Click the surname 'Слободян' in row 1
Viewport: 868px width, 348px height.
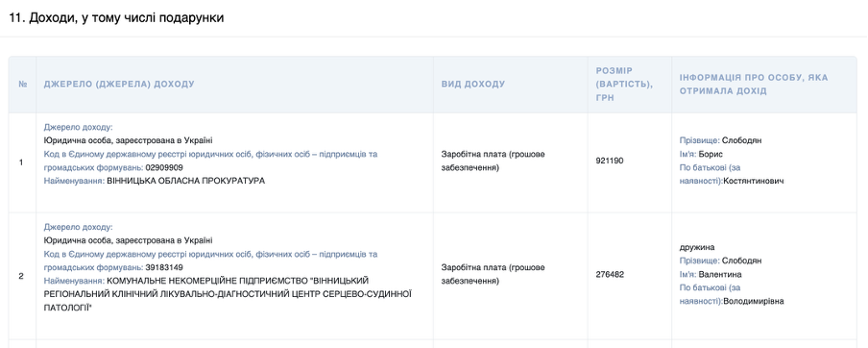pyautogui.click(x=742, y=140)
